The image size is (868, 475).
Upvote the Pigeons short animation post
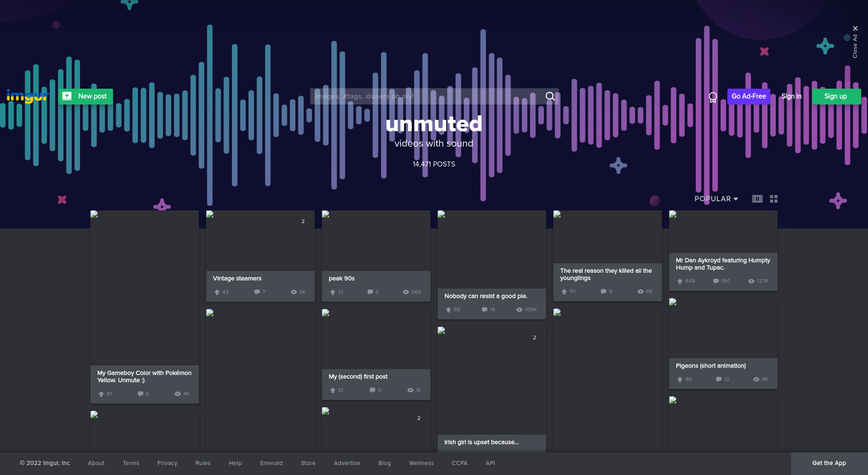(680, 380)
